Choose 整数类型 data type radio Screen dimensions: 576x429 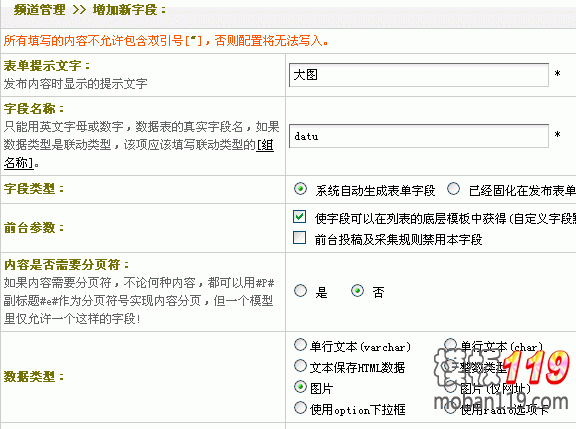[450, 366]
